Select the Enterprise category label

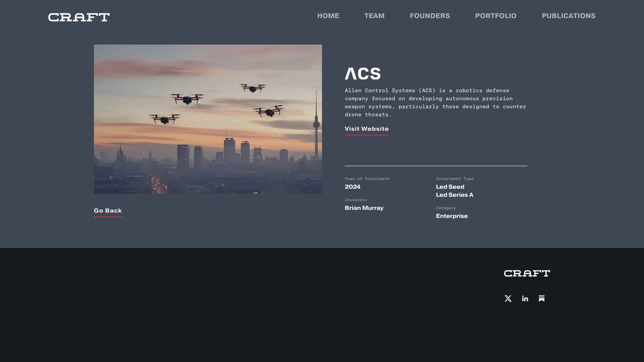pos(451,216)
